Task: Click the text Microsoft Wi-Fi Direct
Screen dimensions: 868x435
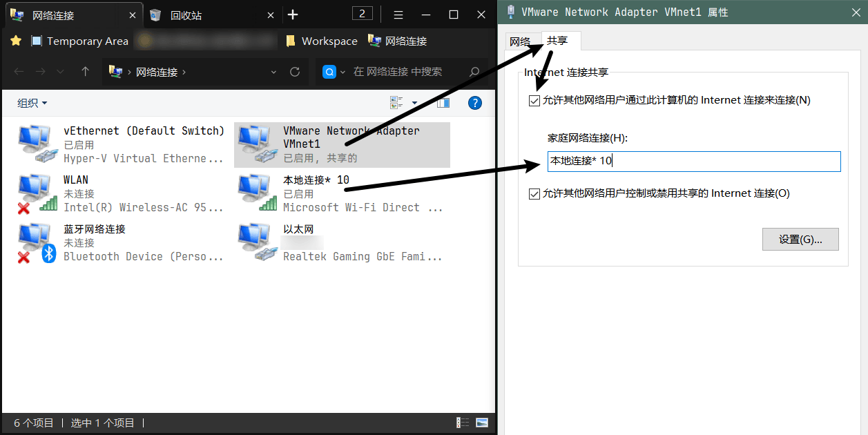Action: tap(363, 208)
